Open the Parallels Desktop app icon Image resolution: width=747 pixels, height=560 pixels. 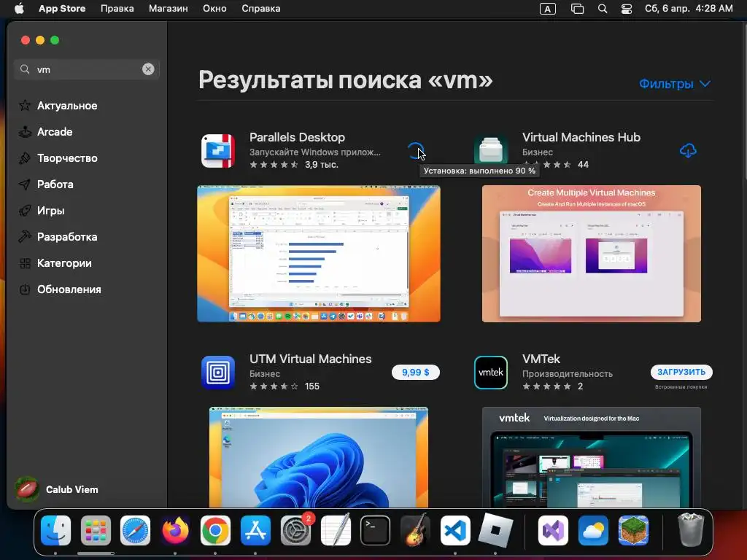(x=218, y=151)
